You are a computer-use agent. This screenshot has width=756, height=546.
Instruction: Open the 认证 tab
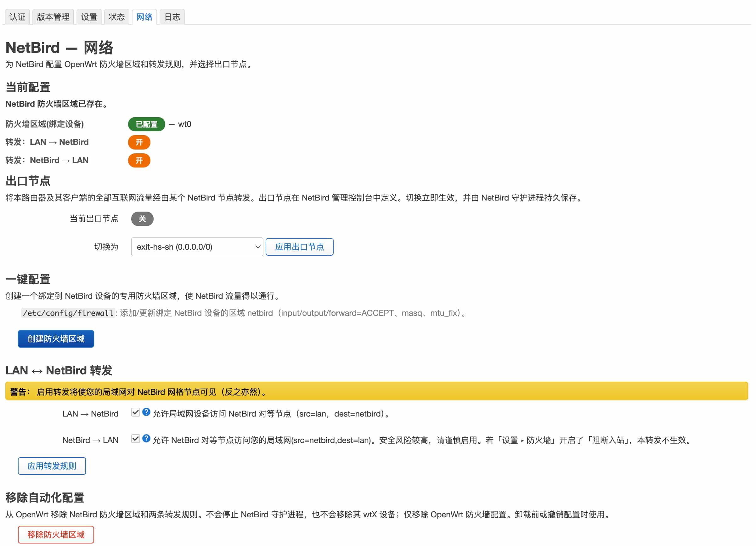point(17,17)
